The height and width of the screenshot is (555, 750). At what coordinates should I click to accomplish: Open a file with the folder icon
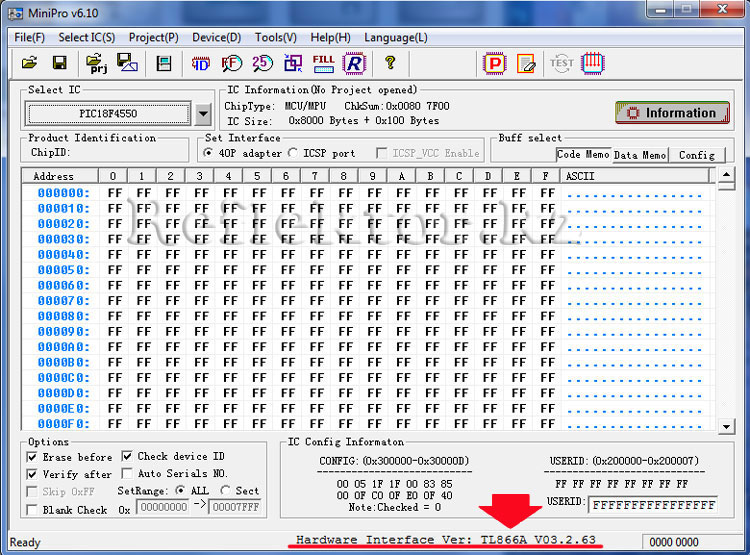point(30,63)
